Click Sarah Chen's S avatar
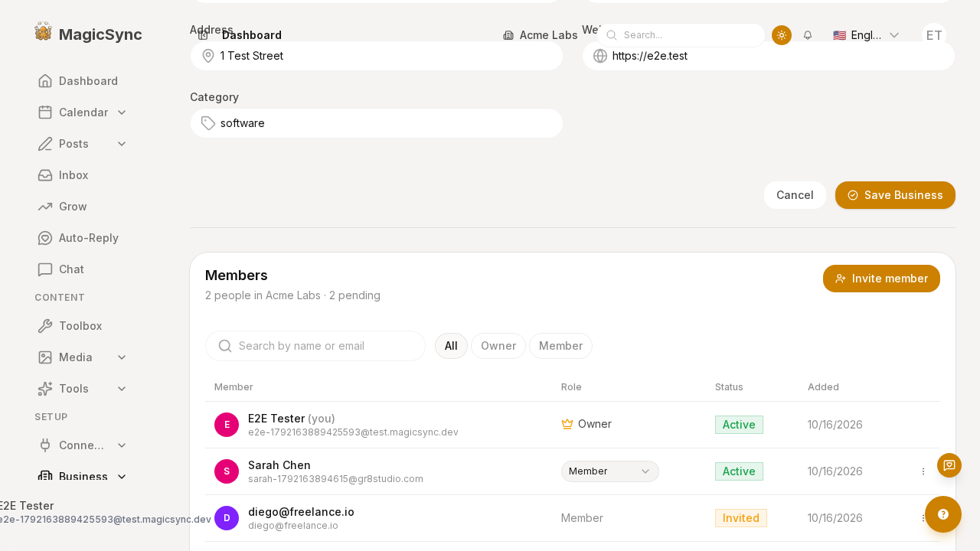 pos(227,471)
